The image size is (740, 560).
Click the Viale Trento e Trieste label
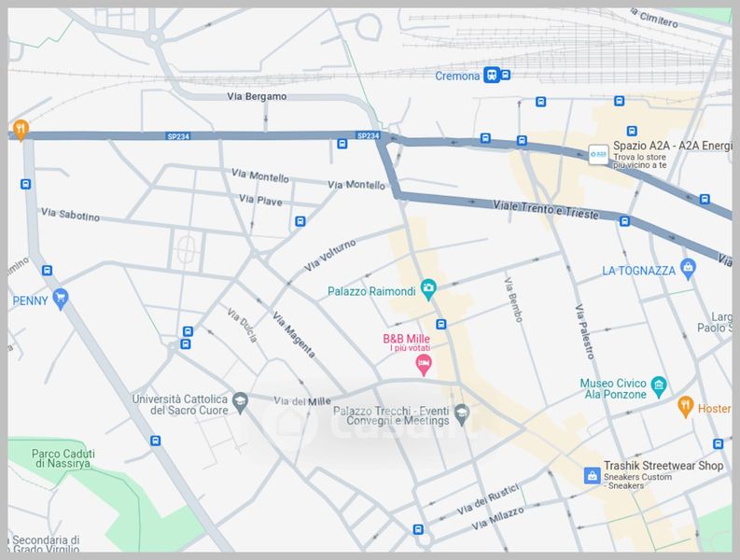544,208
